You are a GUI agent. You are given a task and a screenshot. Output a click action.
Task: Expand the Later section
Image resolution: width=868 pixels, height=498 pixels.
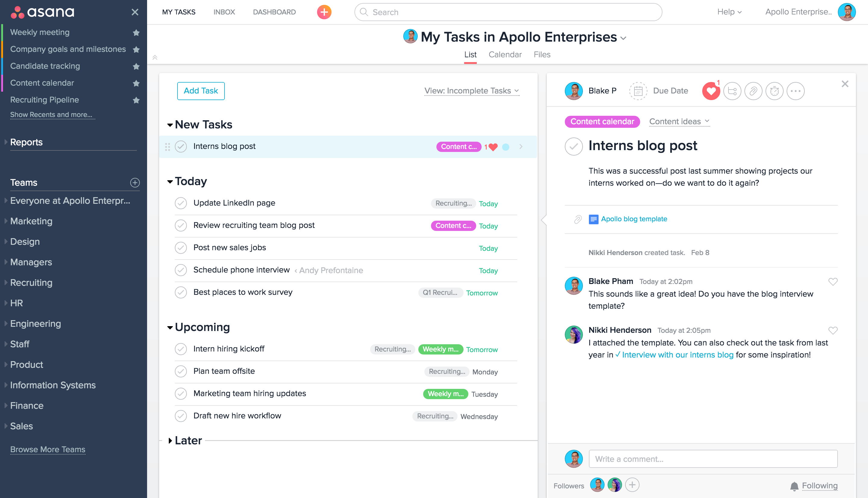[170, 441]
